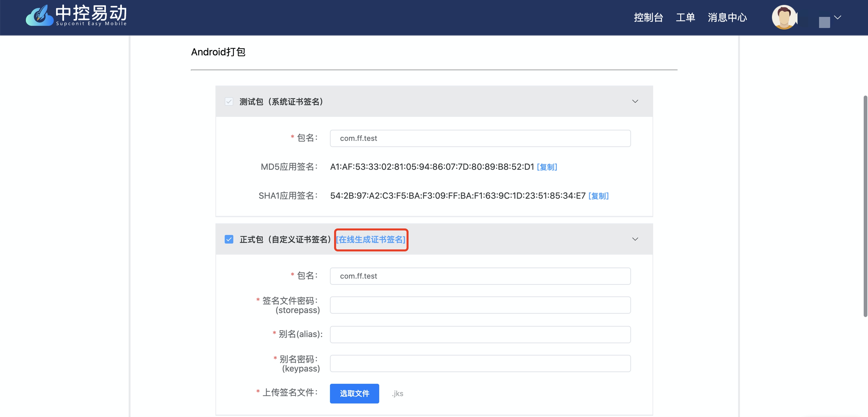Open 消息中心 in the top navigation
Viewport: 868px width, 417px height.
[x=727, y=17]
